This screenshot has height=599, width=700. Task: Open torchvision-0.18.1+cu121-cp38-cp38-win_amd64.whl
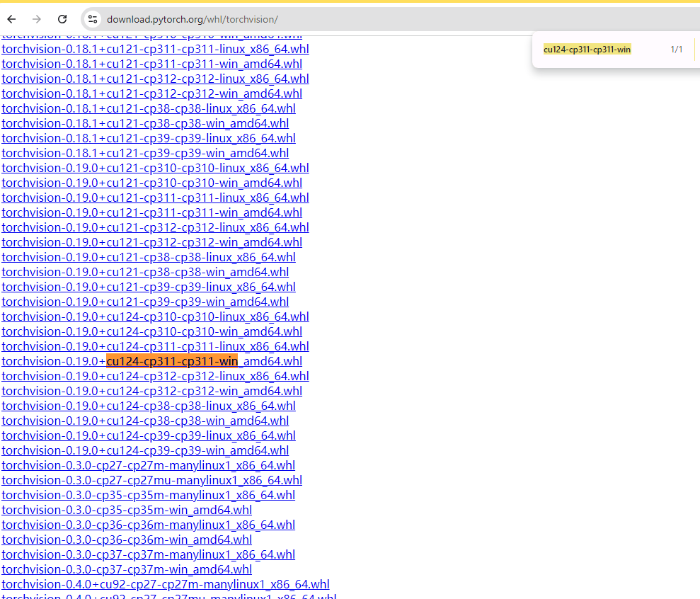[x=145, y=123]
